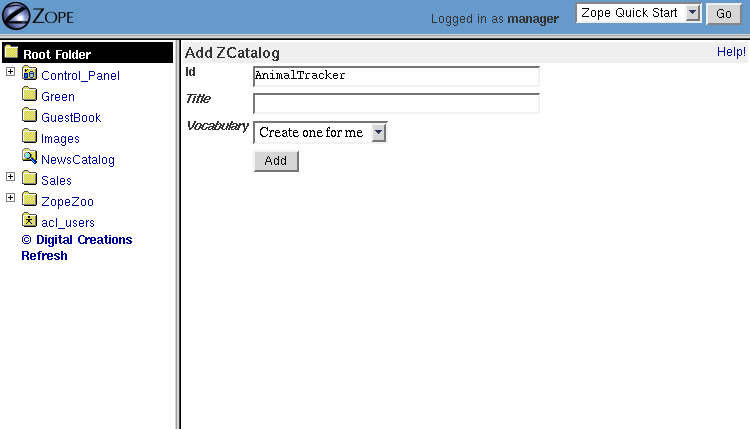Click the Root Folder icon
The width and height of the screenshot is (750, 429).
point(11,53)
